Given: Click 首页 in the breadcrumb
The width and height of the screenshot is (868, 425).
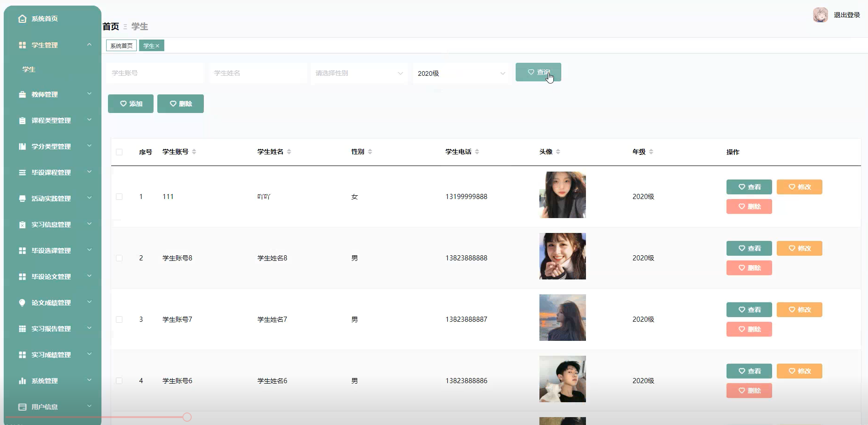Looking at the screenshot, I should [x=111, y=27].
